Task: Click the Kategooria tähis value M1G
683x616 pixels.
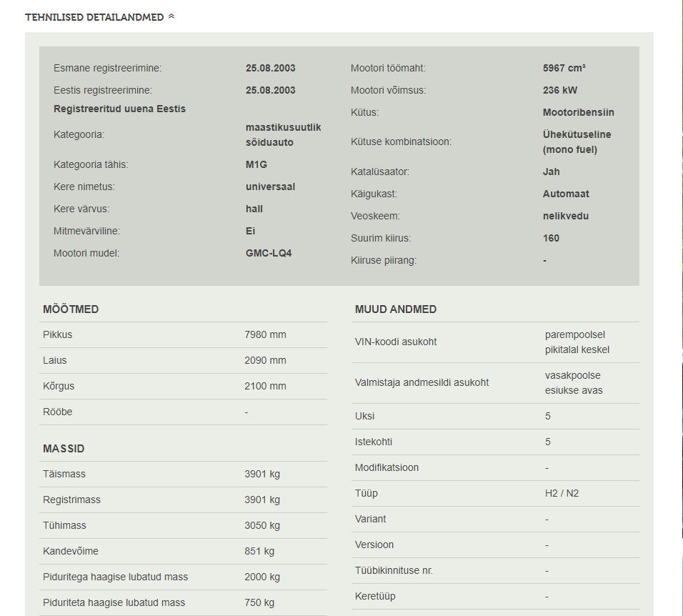Action: [x=256, y=164]
